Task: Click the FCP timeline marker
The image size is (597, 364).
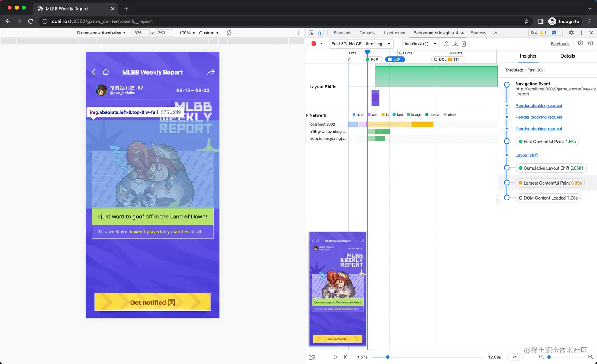Action: (372, 60)
